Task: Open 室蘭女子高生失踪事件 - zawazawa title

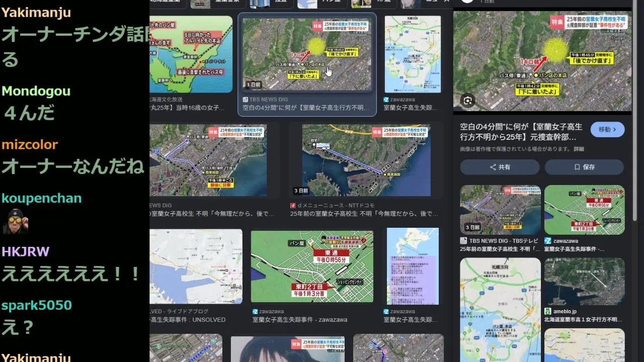Action: point(300,320)
